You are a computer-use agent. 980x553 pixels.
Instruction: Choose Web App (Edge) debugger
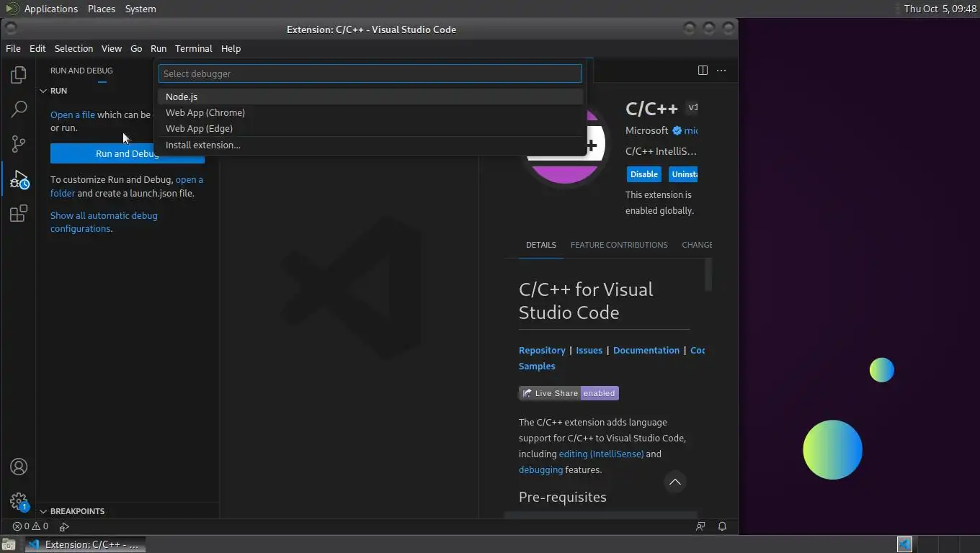click(370, 128)
